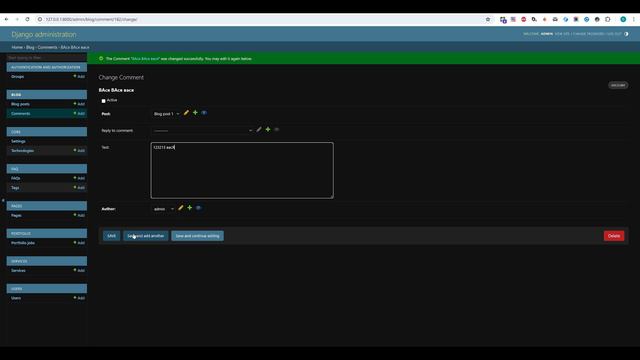Open Portfolio jobs in the sidebar
The height and width of the screenshot is (360, 640).
[x=23, y=243]
